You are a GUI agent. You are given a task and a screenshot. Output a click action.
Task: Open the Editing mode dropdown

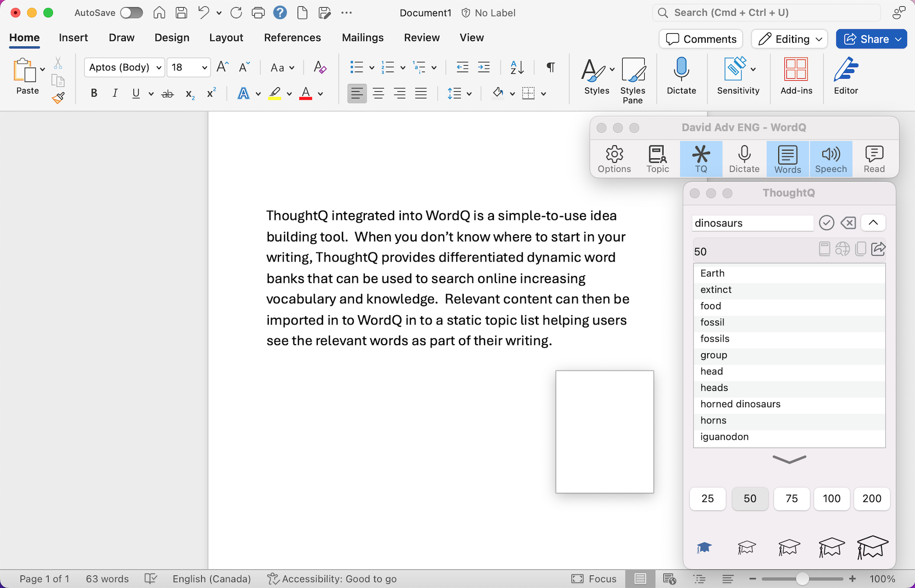(790, 39)
